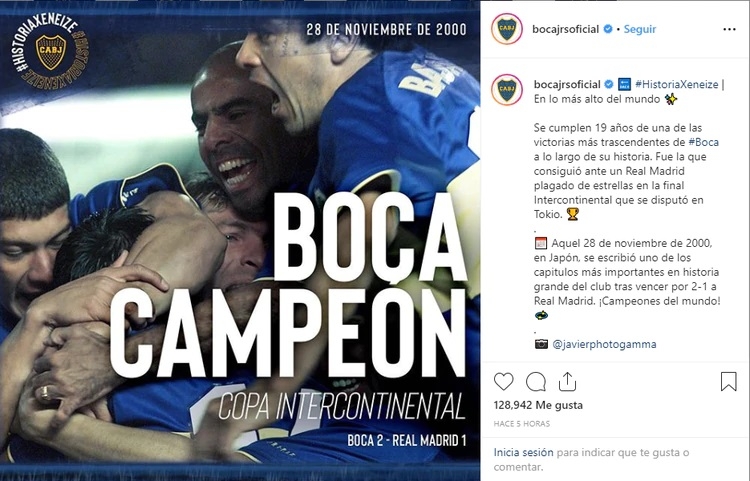This screenshot has width=750, height=481.
Task: Click the avatar beside the caption
Action: (x=507, y=89)
